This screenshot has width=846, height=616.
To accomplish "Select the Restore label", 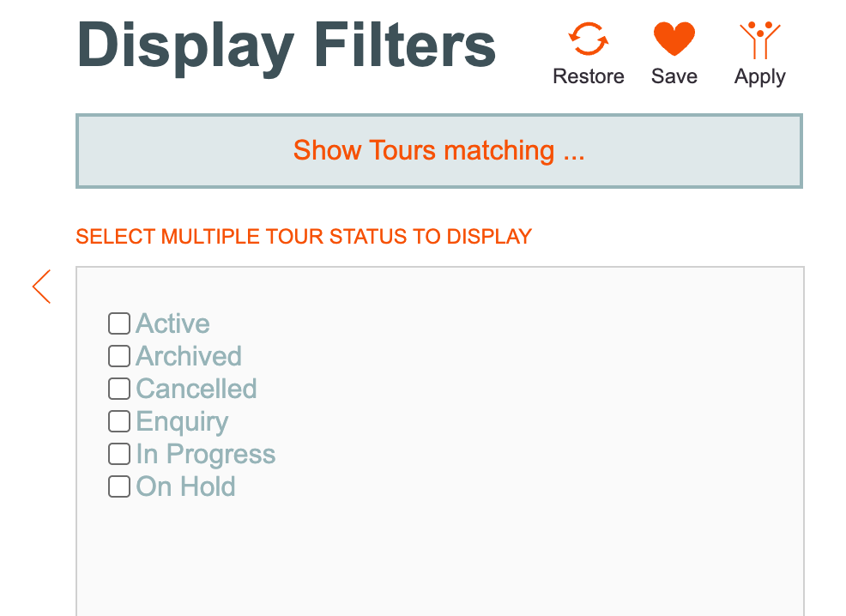I will pos(588,76).
